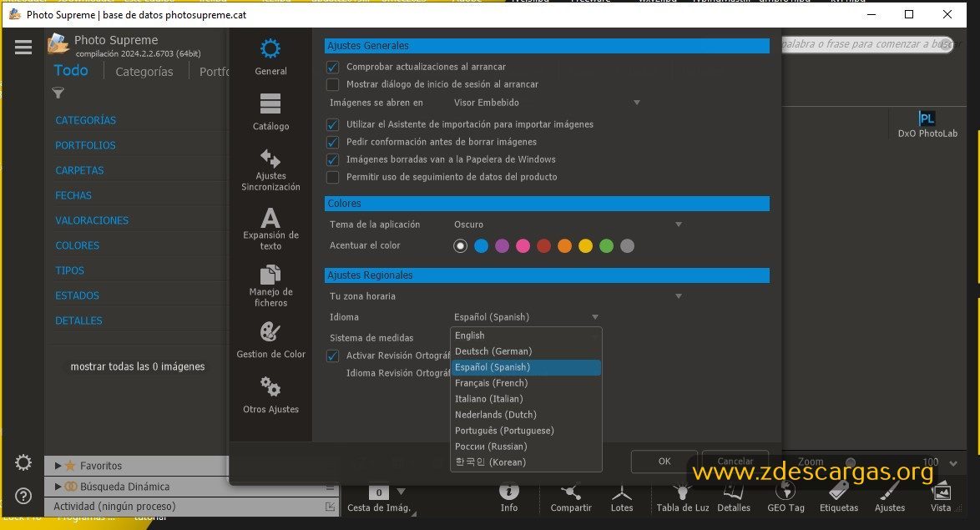This screenshot has height=530, width=980.
Task: Expand the Búsqueda Dinámica section
Action: [58, 487]
